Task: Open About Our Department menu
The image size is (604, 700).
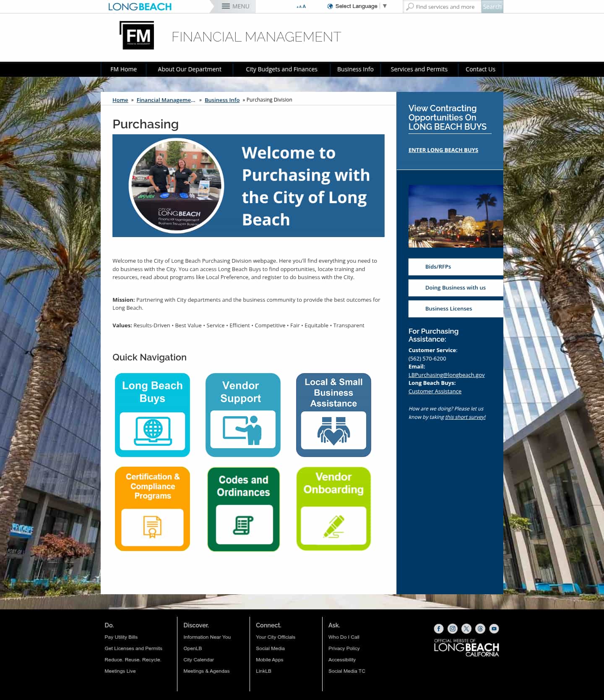Action: pos(190,69)
